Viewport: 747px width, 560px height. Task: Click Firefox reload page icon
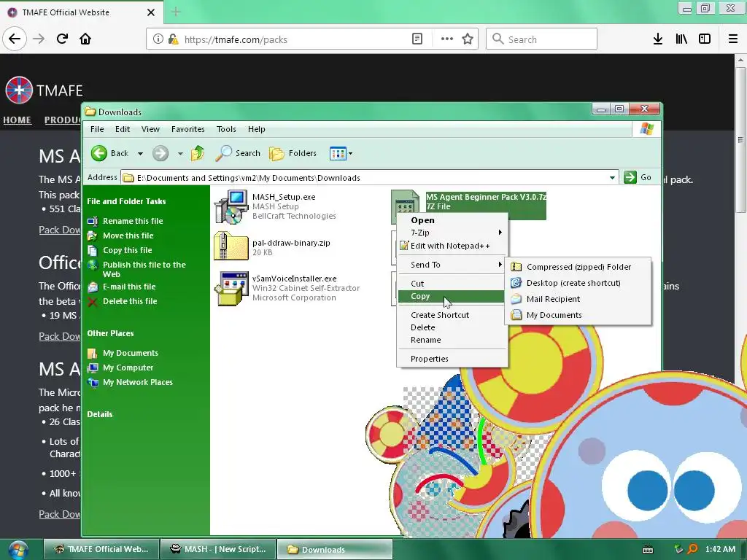(x=62, y=39)
